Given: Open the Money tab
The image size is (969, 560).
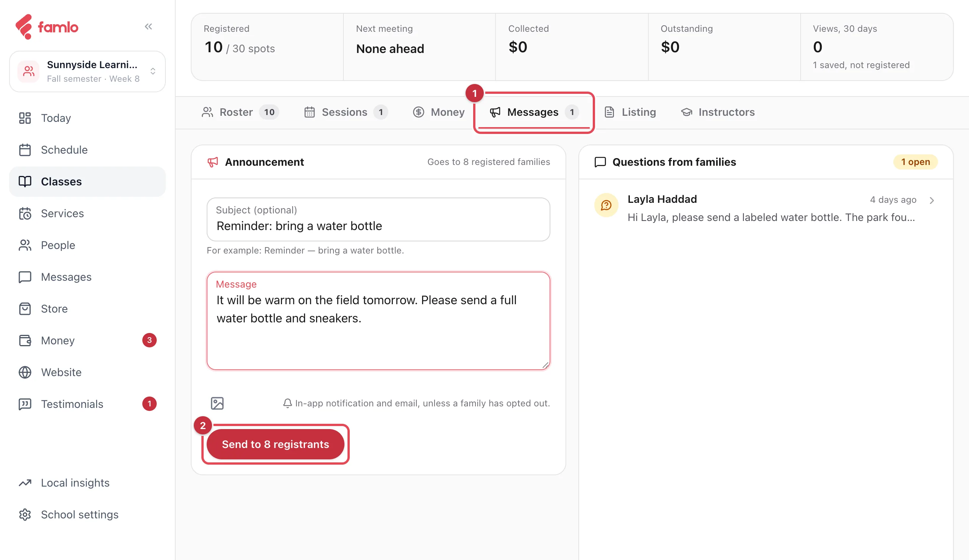Looking at the screenshot, I should (439, 112).
